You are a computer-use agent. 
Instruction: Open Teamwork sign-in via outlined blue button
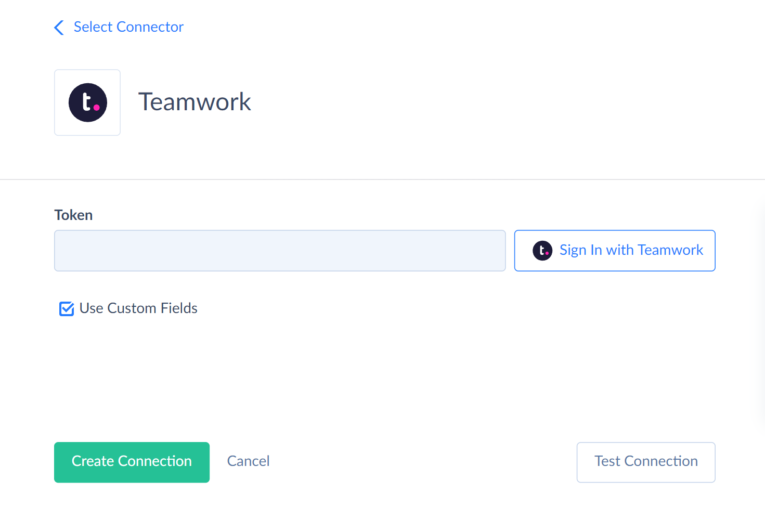[615, 251]
